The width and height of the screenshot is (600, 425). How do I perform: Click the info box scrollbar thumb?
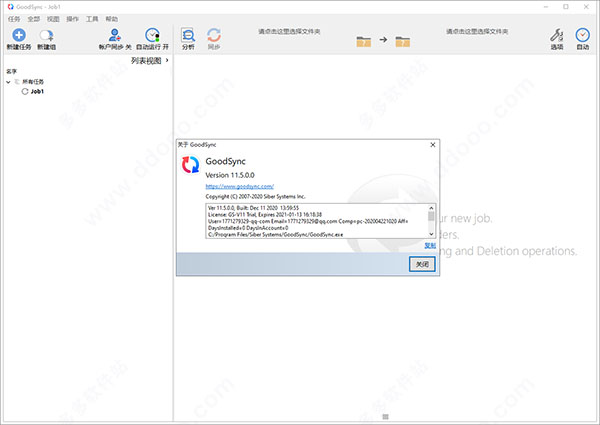click(431, 217)
